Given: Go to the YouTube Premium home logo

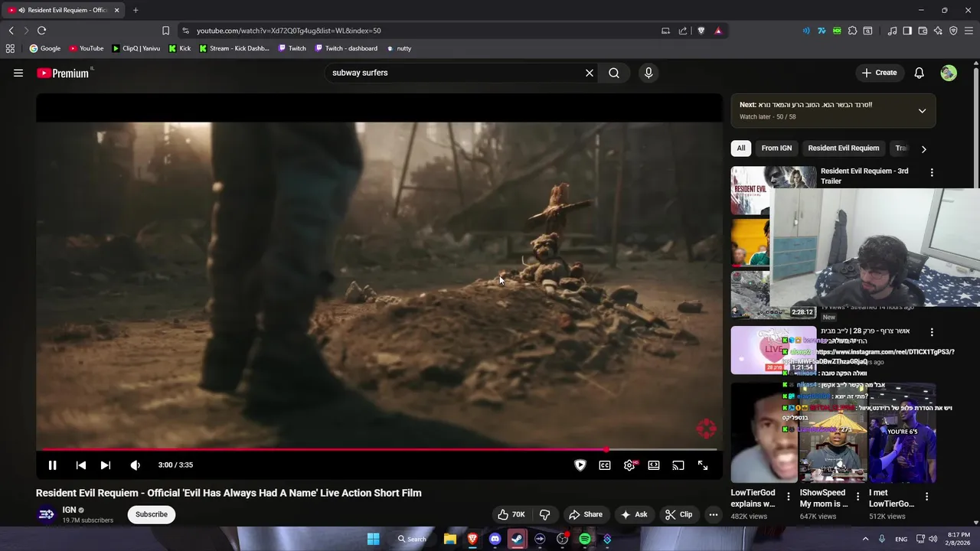Looking at the screenshot, I should [64, 73].
